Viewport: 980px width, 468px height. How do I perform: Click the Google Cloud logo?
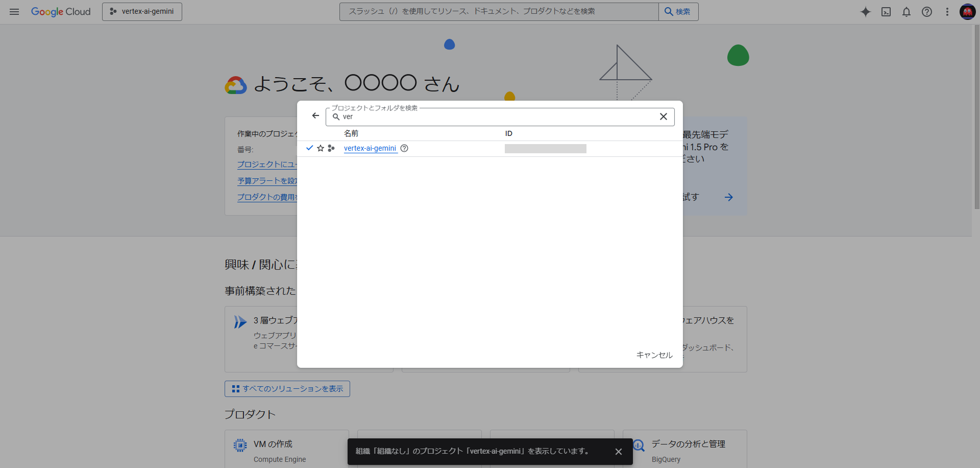[61, 12]
